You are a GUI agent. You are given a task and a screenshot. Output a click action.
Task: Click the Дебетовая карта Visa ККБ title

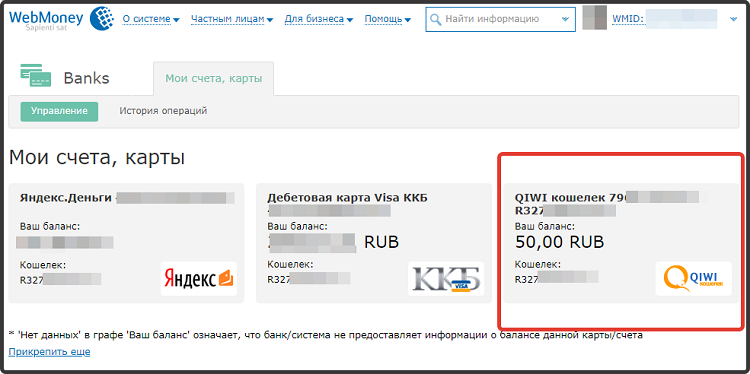(347, 198)
